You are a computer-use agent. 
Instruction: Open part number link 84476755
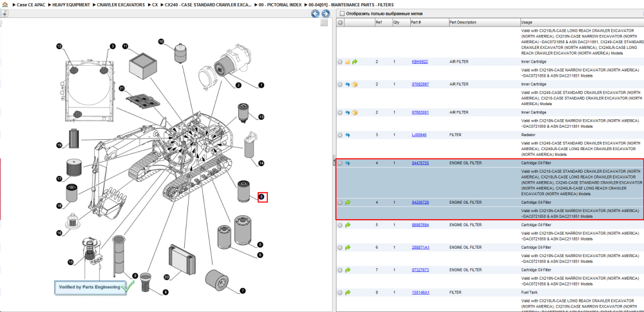coord(421,163)
